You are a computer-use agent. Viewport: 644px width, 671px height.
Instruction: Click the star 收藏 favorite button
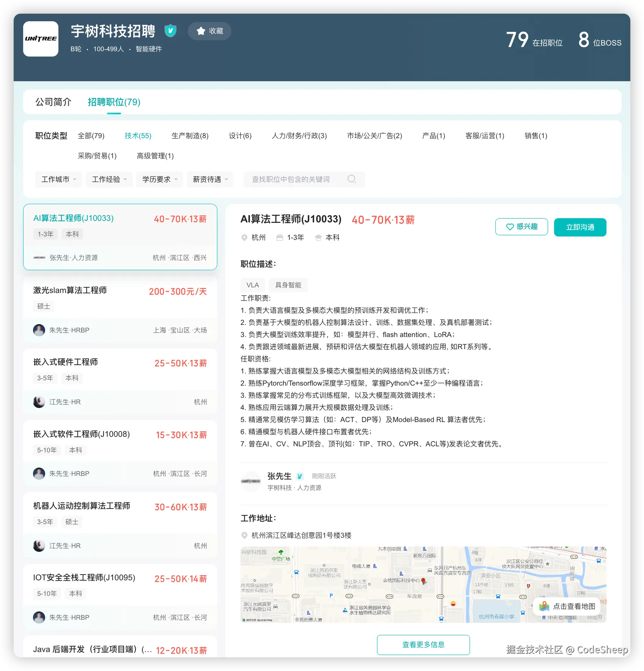pyautogui.click(x=209, y=31)
